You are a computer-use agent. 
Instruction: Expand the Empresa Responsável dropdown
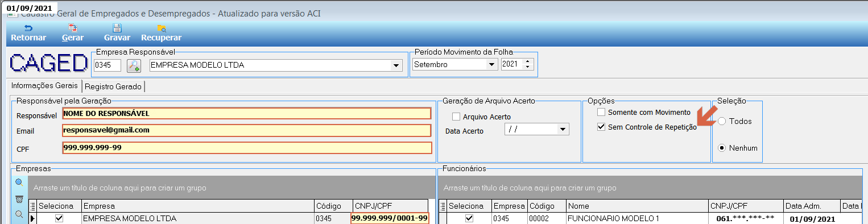[396, 65]
